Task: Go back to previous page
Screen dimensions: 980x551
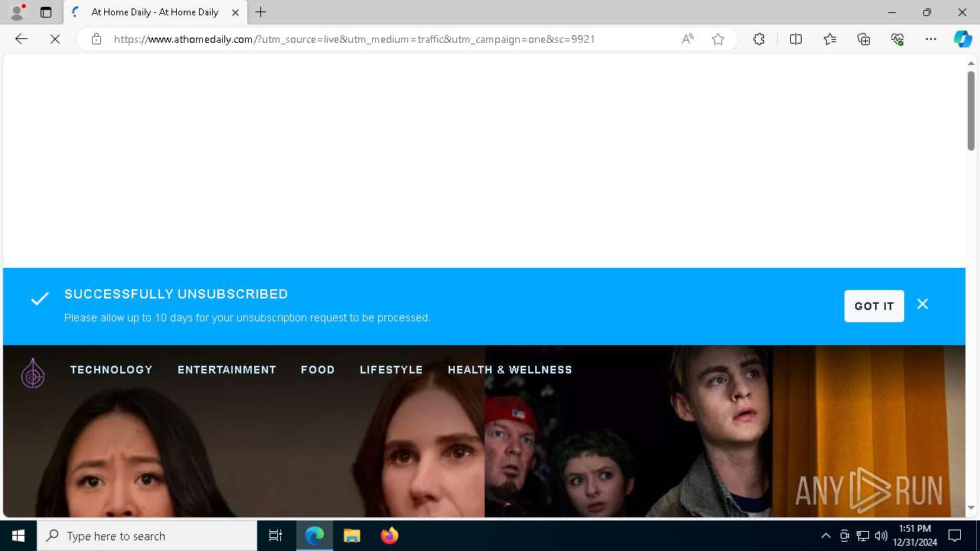Action: tap(21, 39)
